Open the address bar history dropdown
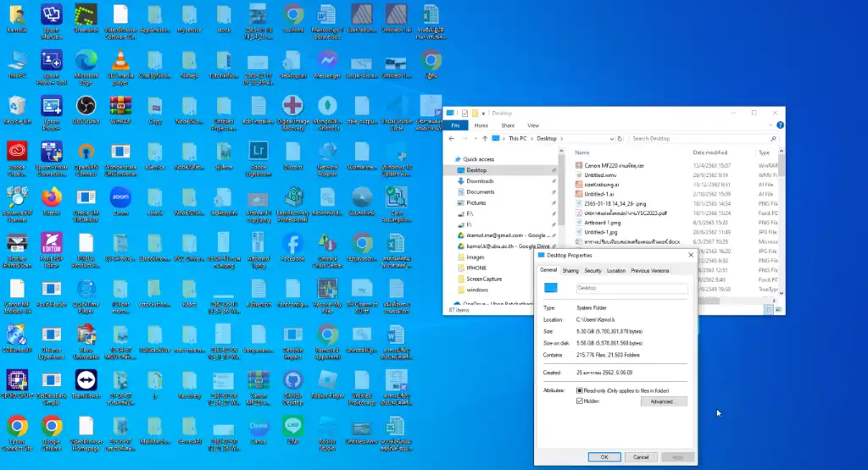The height and width of the screenshot is (470, 868). click(x=612, y=139)
